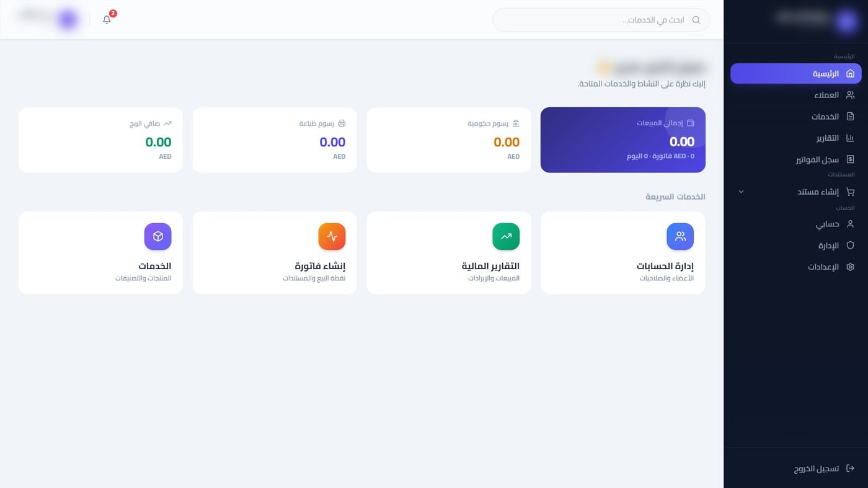868x488 pixels.
Task: Open سجل الفواتير in the sidebar
Action: 795,159
